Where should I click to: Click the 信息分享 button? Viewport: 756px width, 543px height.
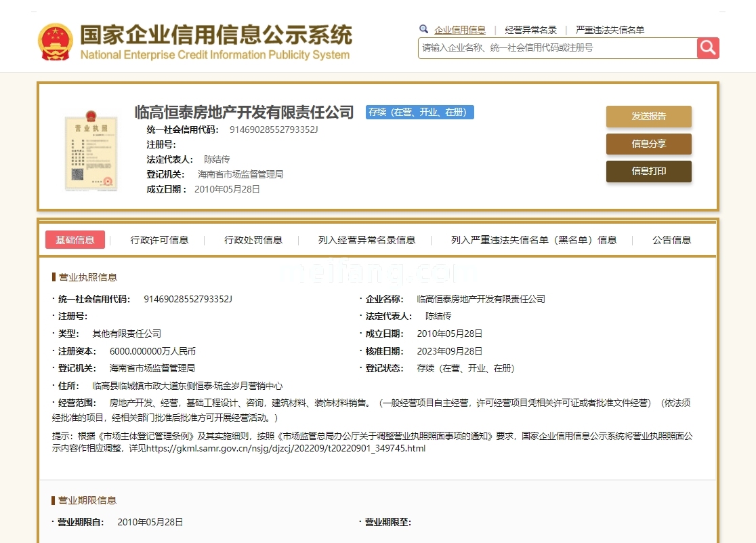point(648,144)
